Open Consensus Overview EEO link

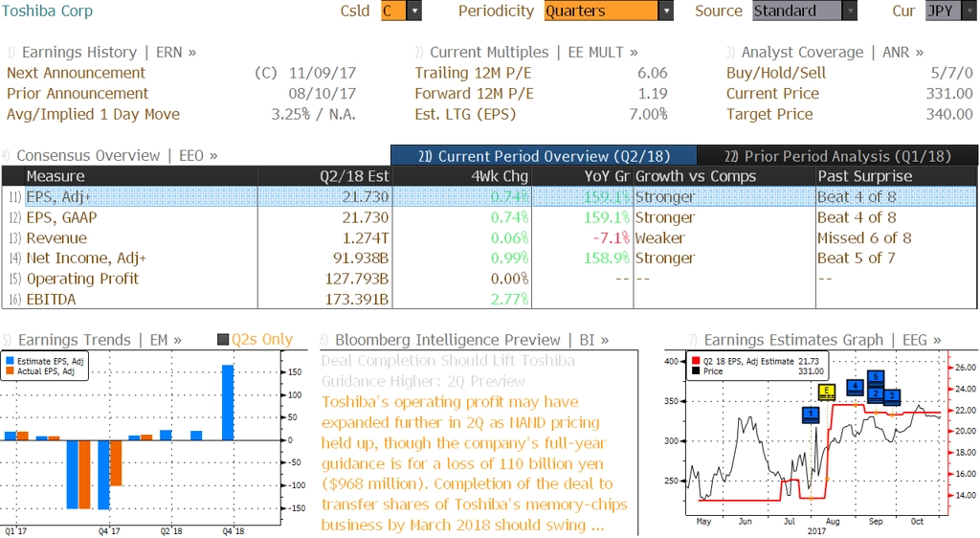point(110,156)
